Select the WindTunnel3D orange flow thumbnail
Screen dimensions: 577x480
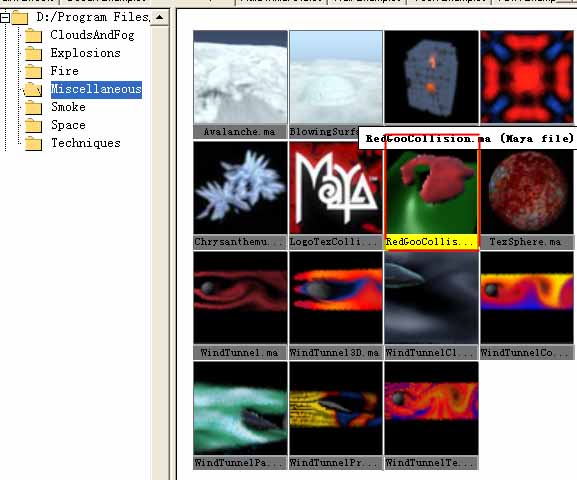point(336,298)
